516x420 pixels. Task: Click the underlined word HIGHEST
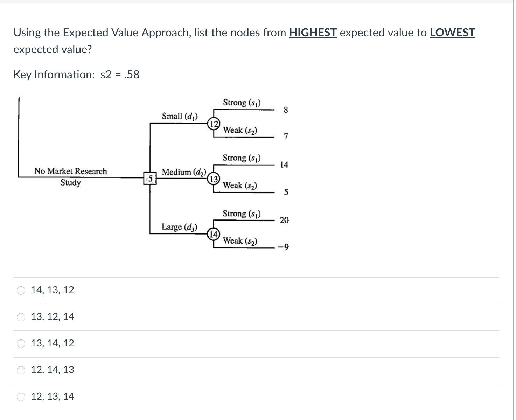click(313, 33)
